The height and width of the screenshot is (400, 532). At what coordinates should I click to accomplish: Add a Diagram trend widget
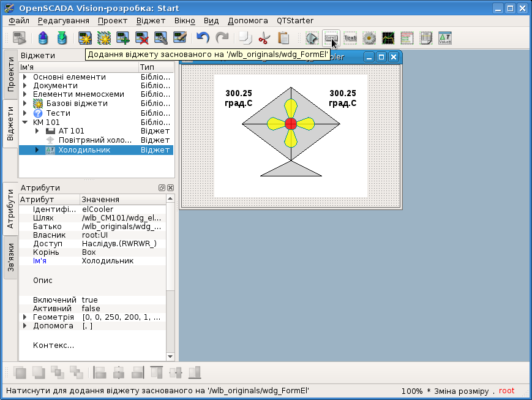pyautogui.click(x=388, y=38)
